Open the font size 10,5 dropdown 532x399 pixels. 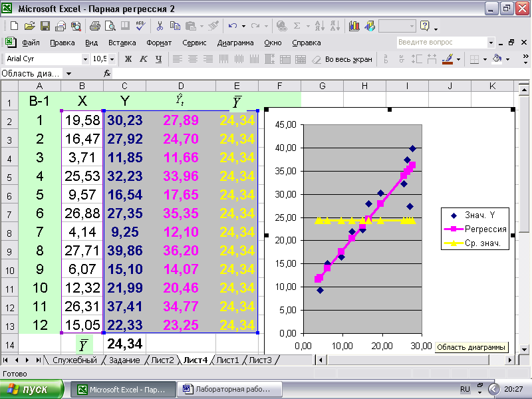[x=112, y=59]
